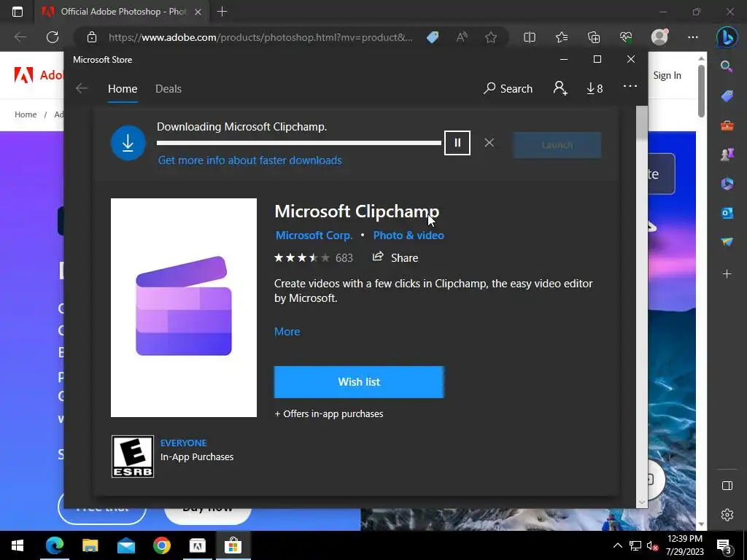The width and height of the screenshot is (747, 560).
Task: Click the Edge address bar URL
Action: pyautogui.click(x=260, y=37)
